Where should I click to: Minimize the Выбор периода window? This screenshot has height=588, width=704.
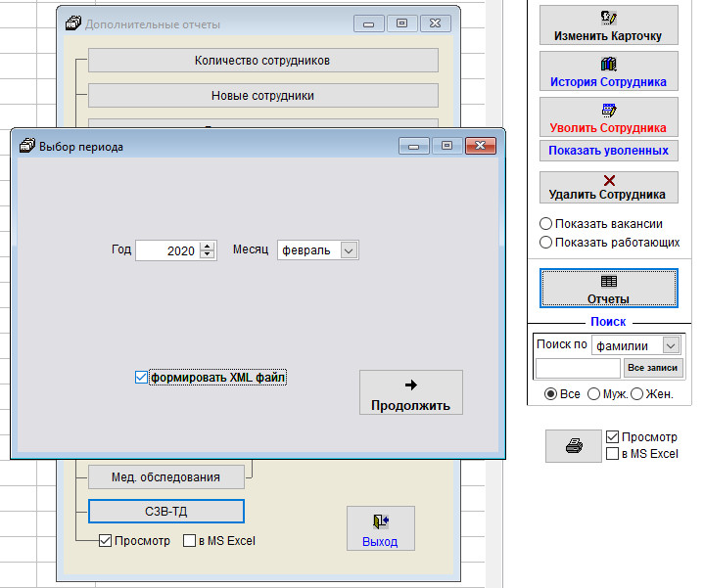(413, 146)
